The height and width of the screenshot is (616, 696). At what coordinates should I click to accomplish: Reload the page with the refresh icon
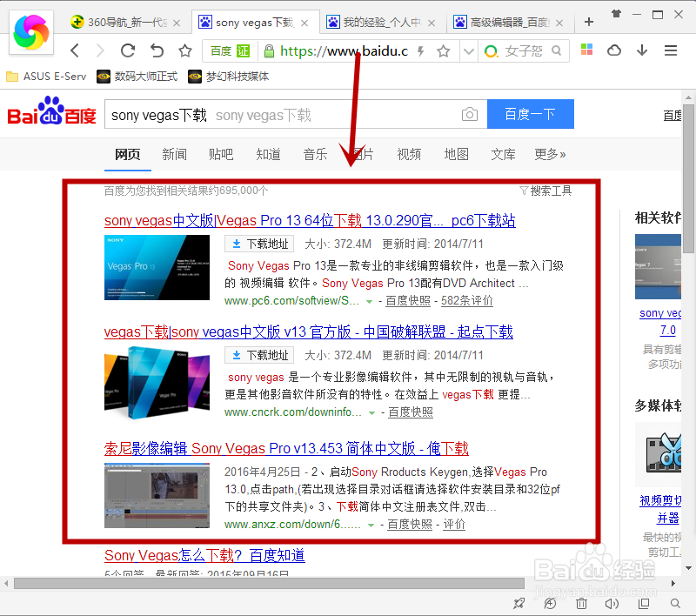tap(127, 50)
